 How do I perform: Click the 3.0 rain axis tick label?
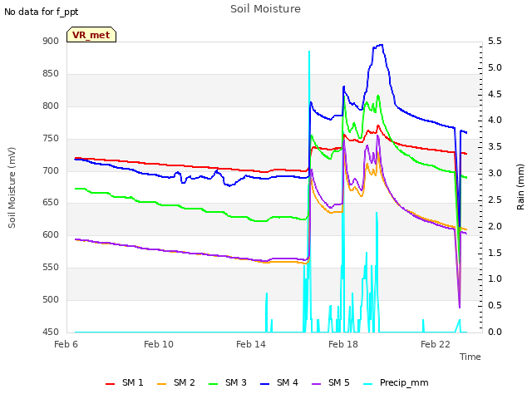coord(495,174)
